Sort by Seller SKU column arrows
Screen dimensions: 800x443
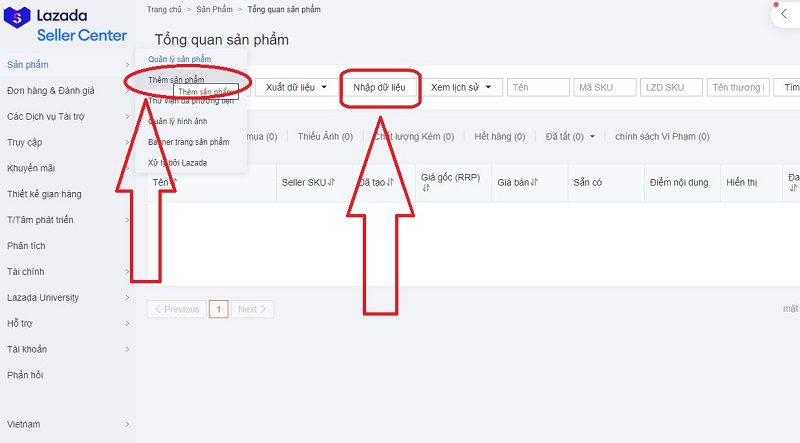point(331,182)
